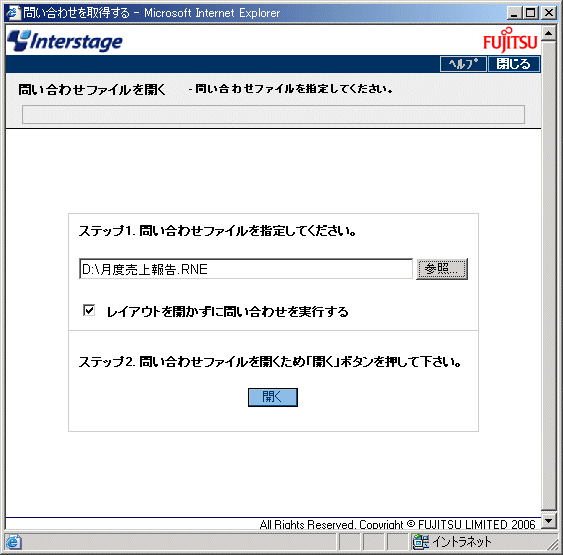Close the Internet Explorer window
The width and height of the screenshot is (563, 555).
tap(549, 13)
